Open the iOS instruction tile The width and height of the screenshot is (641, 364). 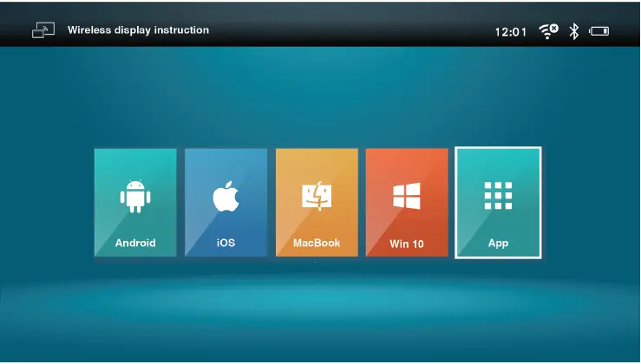(226, 203)
